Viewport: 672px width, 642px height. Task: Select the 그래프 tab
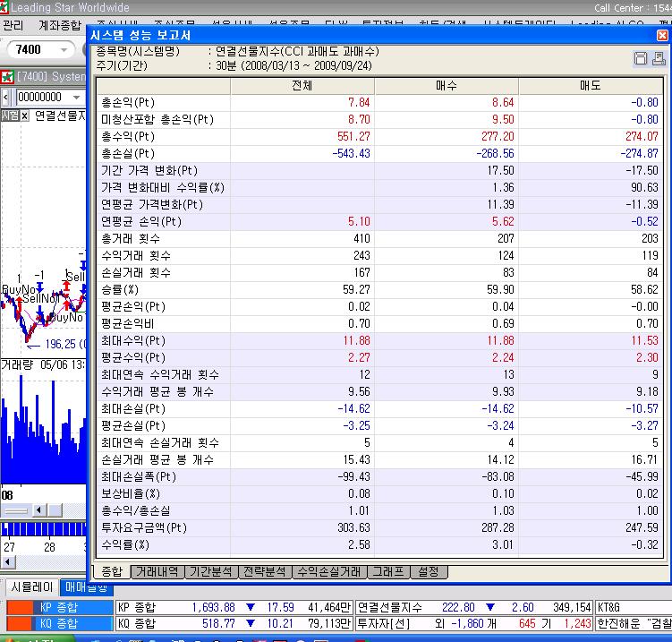point(387,571)
